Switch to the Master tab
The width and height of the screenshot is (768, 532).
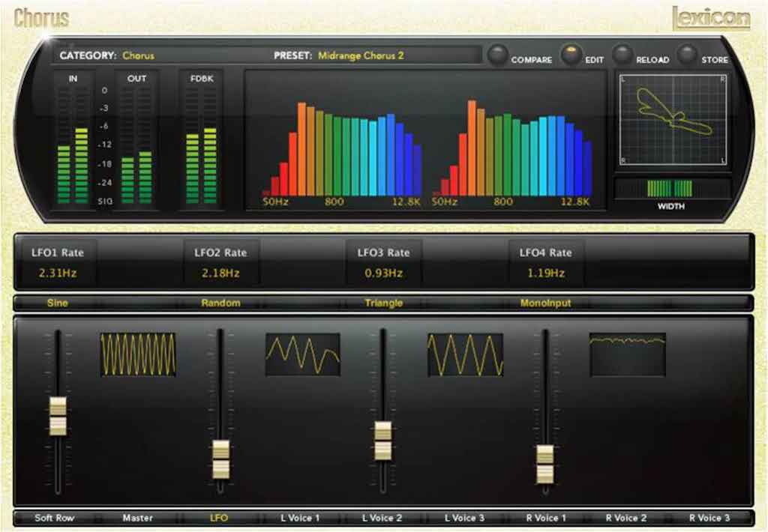[138, 518]
